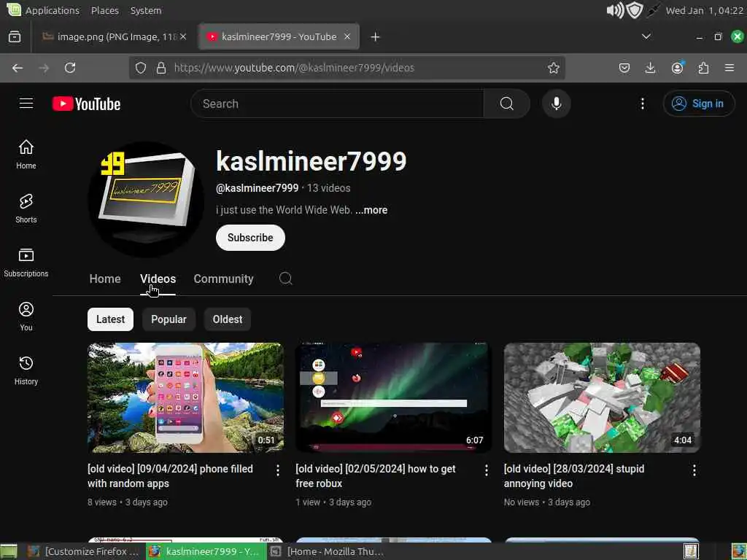This screenshot has height=560, width=747.
Task: Click the kaslmineer7999 channel avatar
Action: (x=146, y=199)
